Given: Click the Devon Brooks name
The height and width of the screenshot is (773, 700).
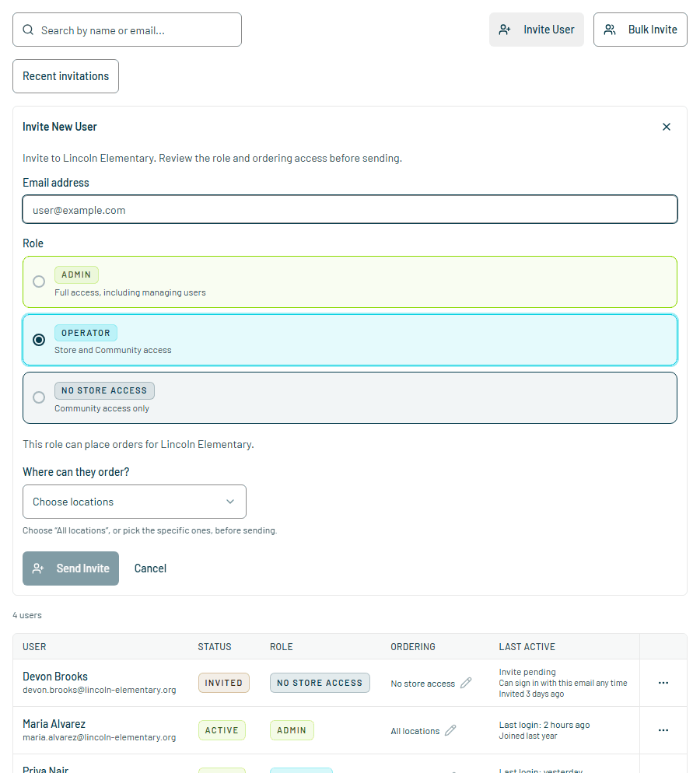Looking at the screenshot, I should pyautogui.click(x=55, y=677).
